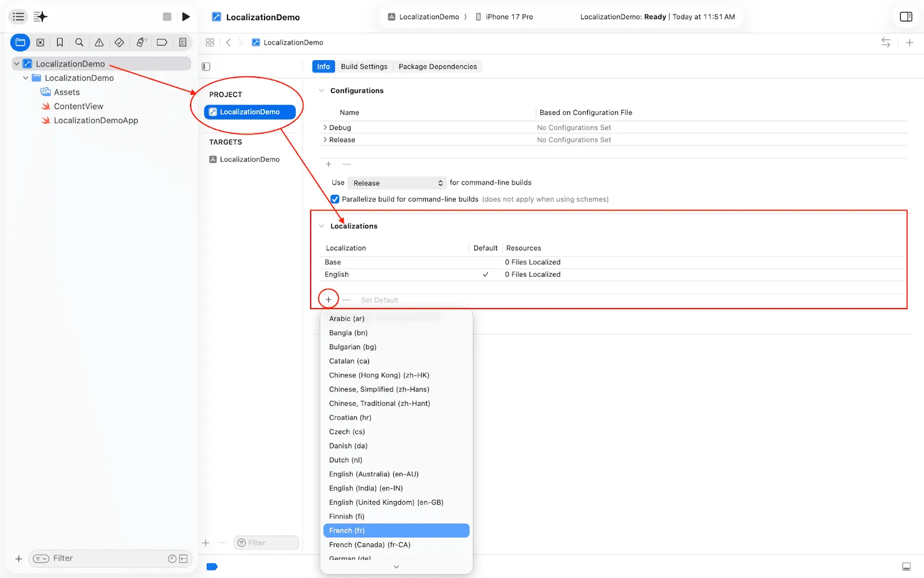924x578 pixels.
Task: Open the Report navigator icon
Action: click(182, 42)
